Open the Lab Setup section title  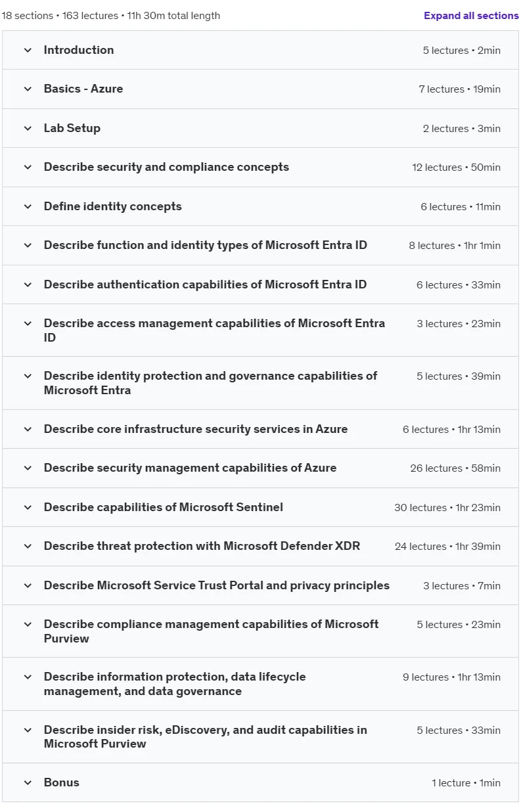tap(72, 128)
